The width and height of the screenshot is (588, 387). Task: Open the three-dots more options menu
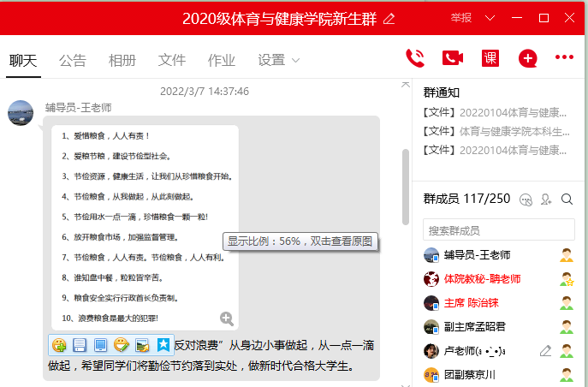point(564,58)
